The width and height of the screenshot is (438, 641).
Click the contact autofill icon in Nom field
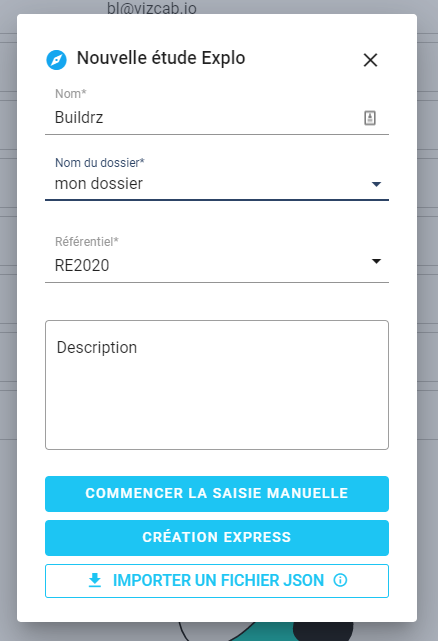[370, 118]
